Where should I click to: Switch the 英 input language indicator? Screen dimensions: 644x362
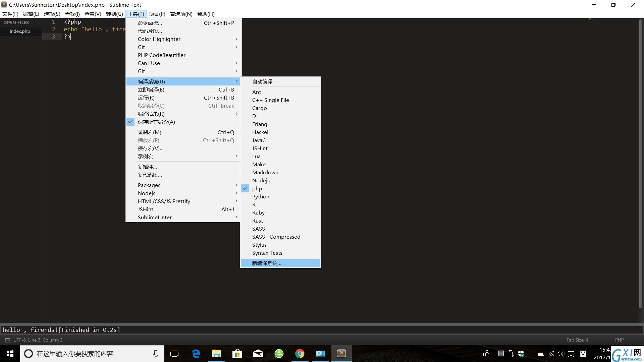[x=571, y=354]
